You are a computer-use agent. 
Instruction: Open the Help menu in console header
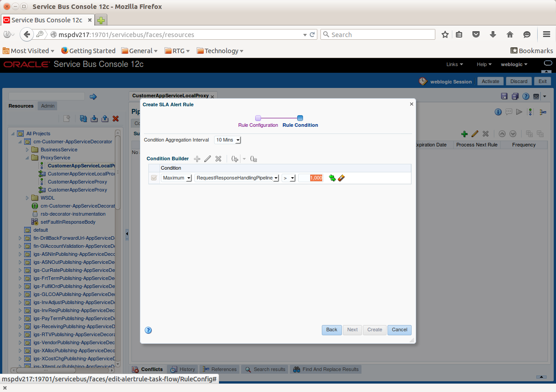(484, 64)
